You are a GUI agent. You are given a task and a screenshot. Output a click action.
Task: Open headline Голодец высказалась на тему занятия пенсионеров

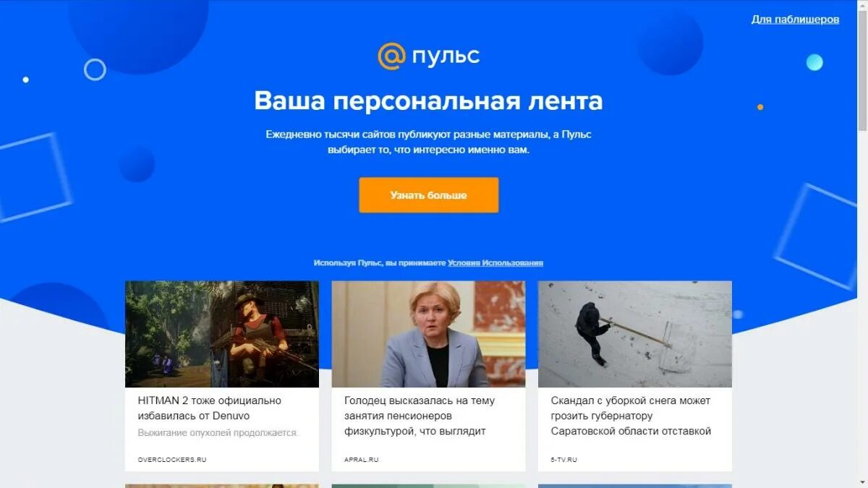420,416
